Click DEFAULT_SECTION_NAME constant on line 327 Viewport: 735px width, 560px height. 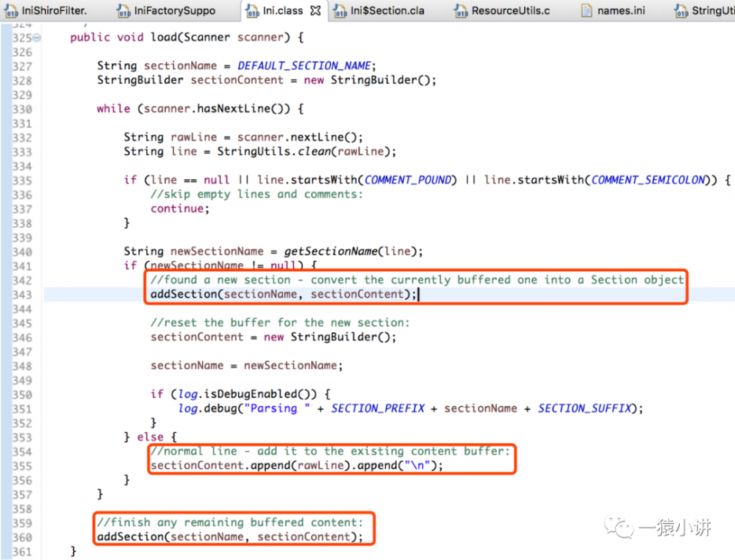pyautogui.click(x=304, y=65)
